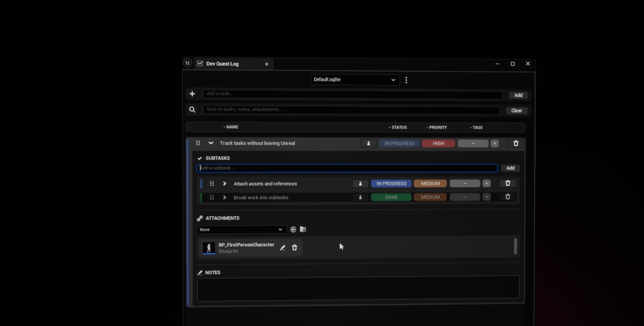The image size is (644, 326).
Task: Click the Add button beside the subtask field
Action: click(x=510, y=168)
